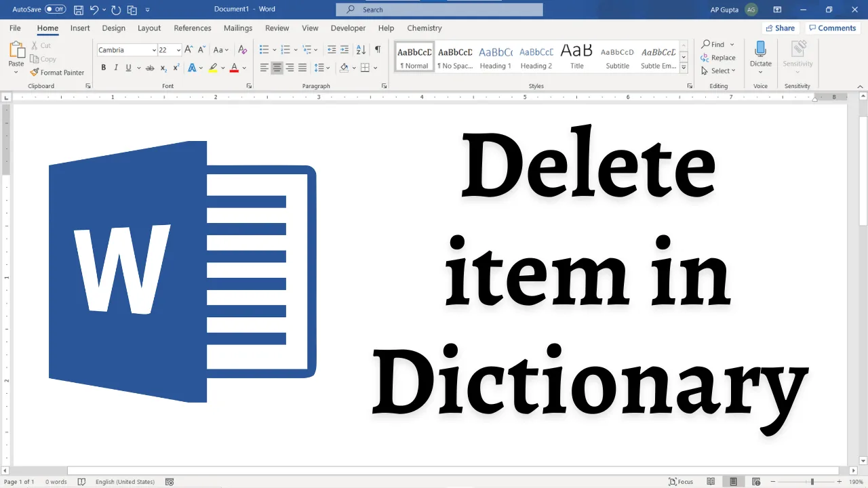Open the Customize Quick Access Toolbar arrow
Screen dimensions: 868x488
coord(148,10)
